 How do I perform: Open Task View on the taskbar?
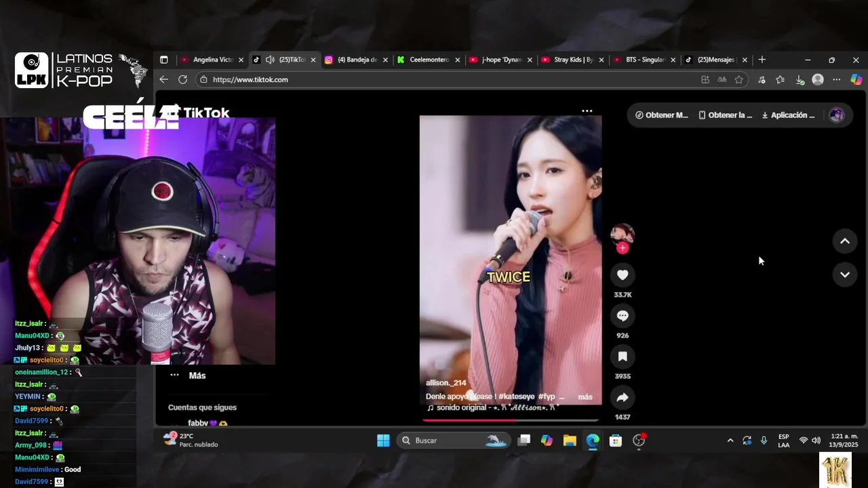pyautogui.click(x=524, y=441)
